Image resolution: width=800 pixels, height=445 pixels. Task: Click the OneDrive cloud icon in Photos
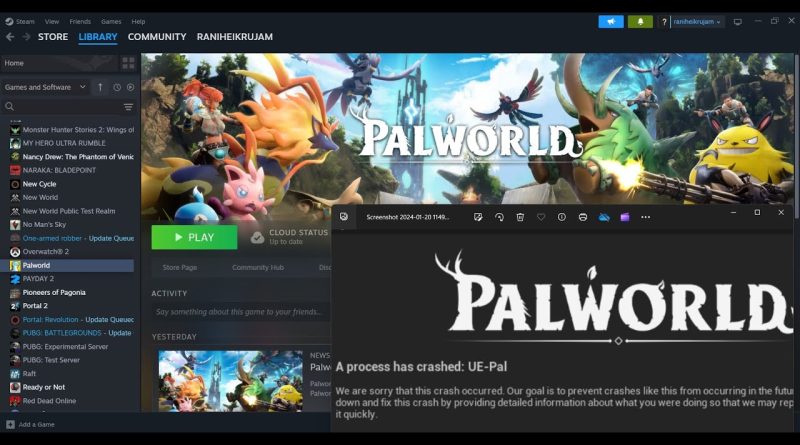[604, 217]
